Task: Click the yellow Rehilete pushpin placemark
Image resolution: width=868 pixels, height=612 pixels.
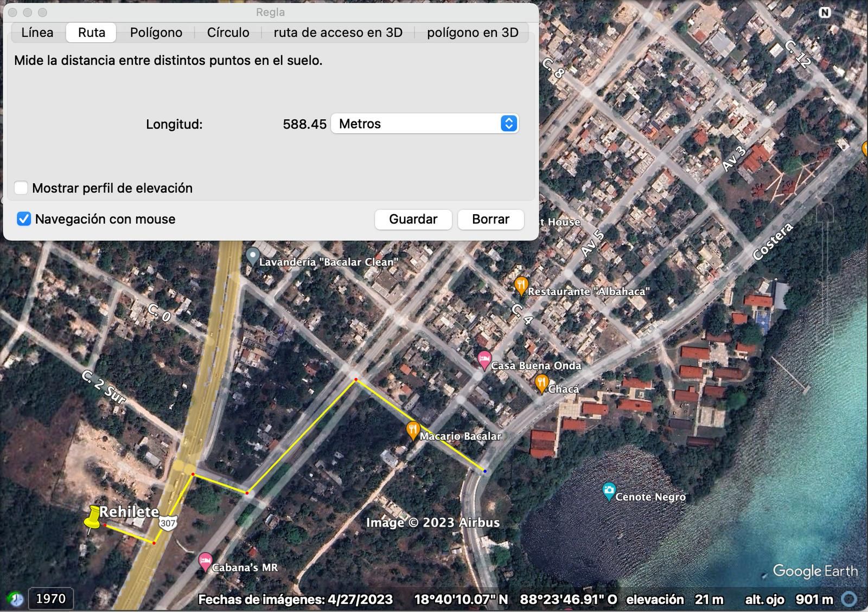Action: click(93, 518)
